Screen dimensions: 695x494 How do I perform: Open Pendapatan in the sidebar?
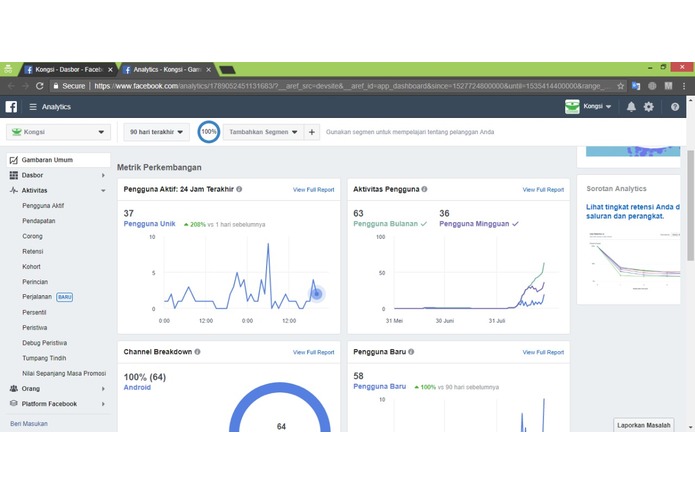tap(39, 221)
